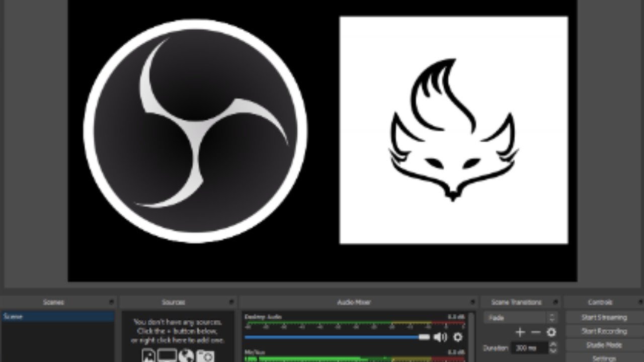Image resolution: width=644 pixels, height=362 pixels.
Task: Click the "Desktop Audio" label
Action: [263, 317]
